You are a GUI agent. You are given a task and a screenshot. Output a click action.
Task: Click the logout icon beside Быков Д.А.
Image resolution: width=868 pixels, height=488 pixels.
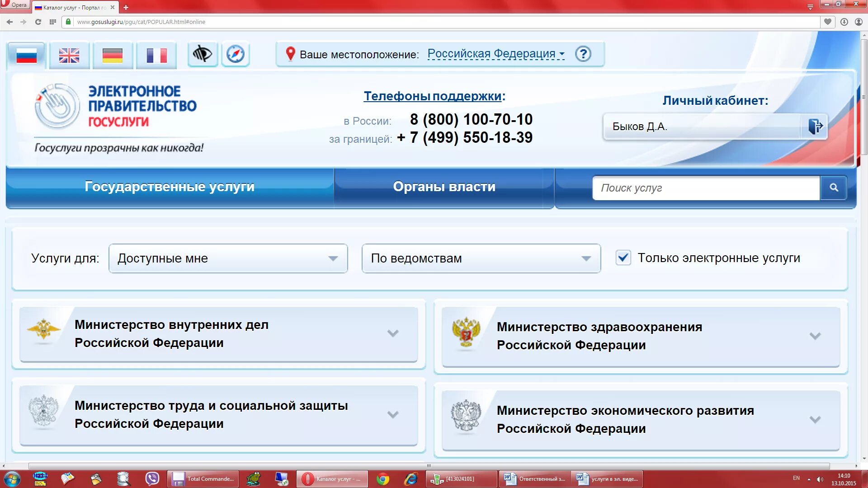pos(815,126)
